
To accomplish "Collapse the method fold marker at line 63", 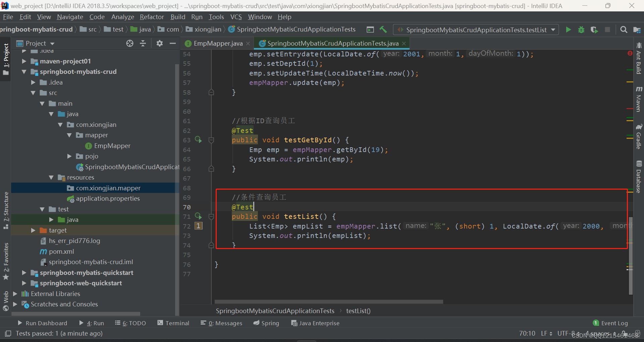I will (211, 140).
